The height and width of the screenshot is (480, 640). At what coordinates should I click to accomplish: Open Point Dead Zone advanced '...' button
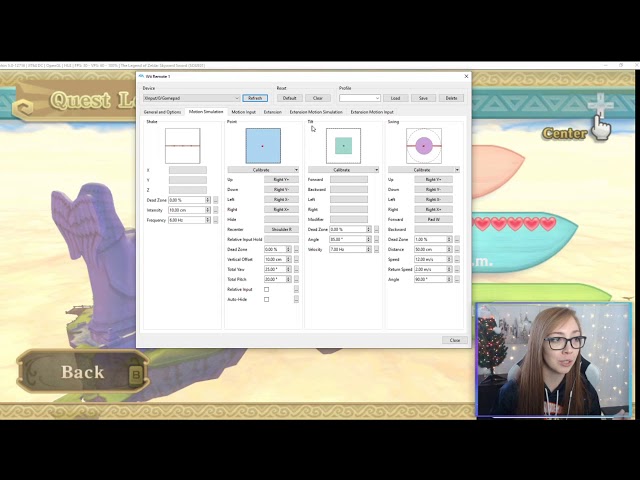pyautogui.click(x=296, y=249)
